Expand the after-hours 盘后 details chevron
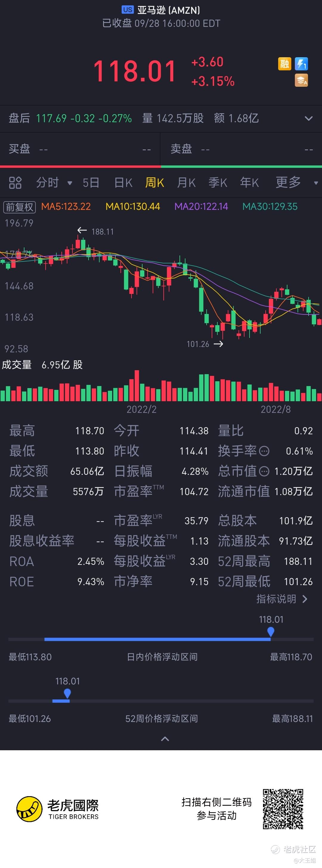This screenshot has width=322, height=868. pos(309,118)
